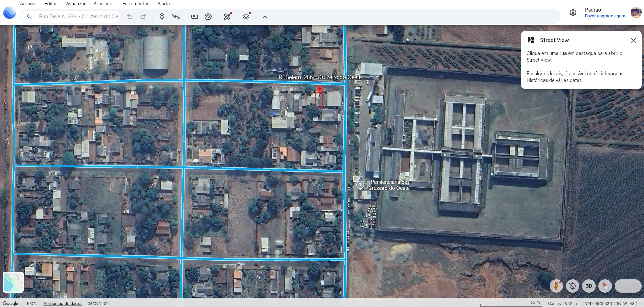Screen dimensions: 644x307
Task: Select the draw path or polygon tool
Action: [x=176, y=16]
